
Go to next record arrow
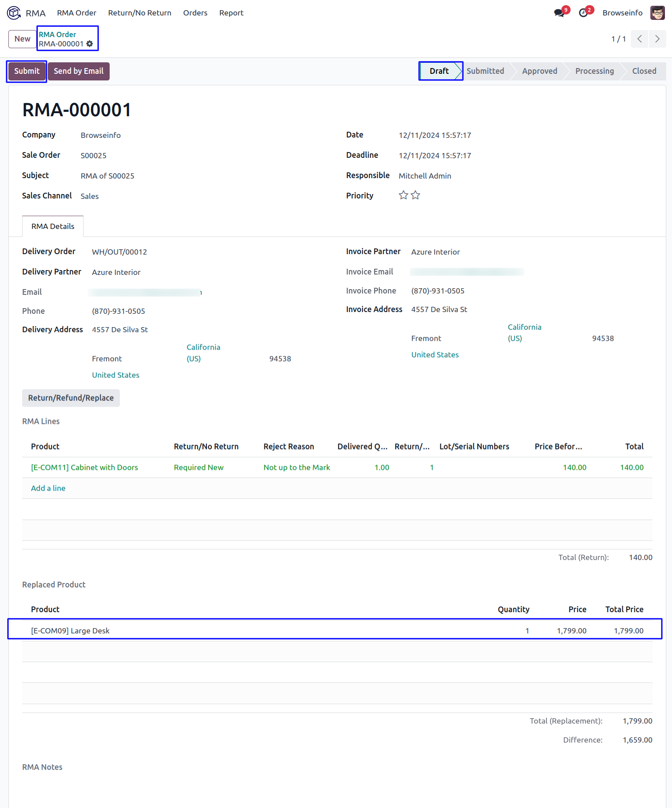click(657, 39)
